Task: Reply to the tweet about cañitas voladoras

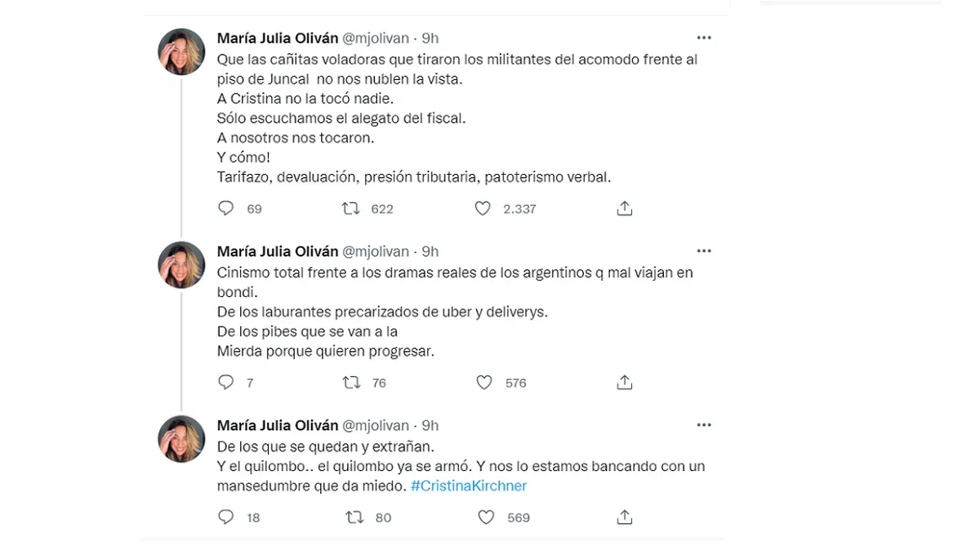Action: 226,208
